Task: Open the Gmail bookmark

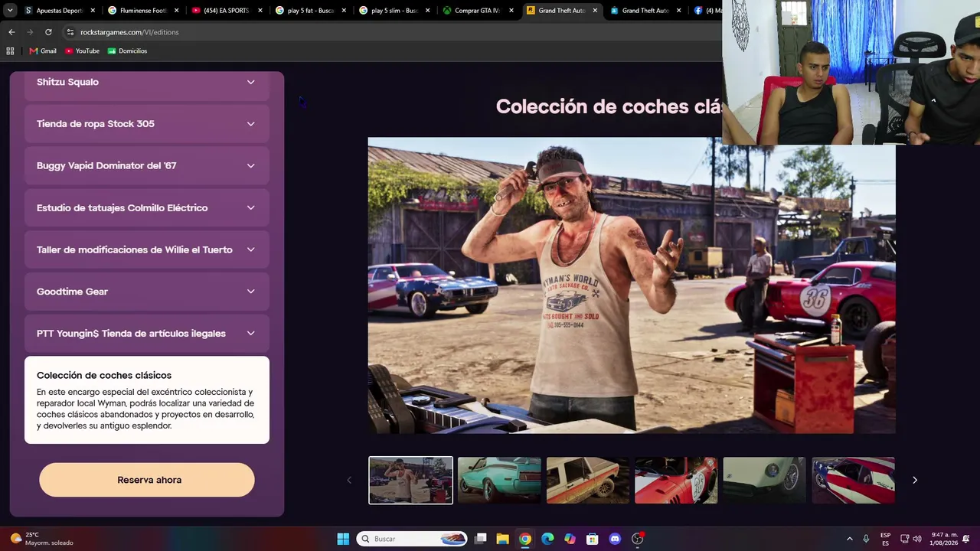Action: (x=43, y=51)
